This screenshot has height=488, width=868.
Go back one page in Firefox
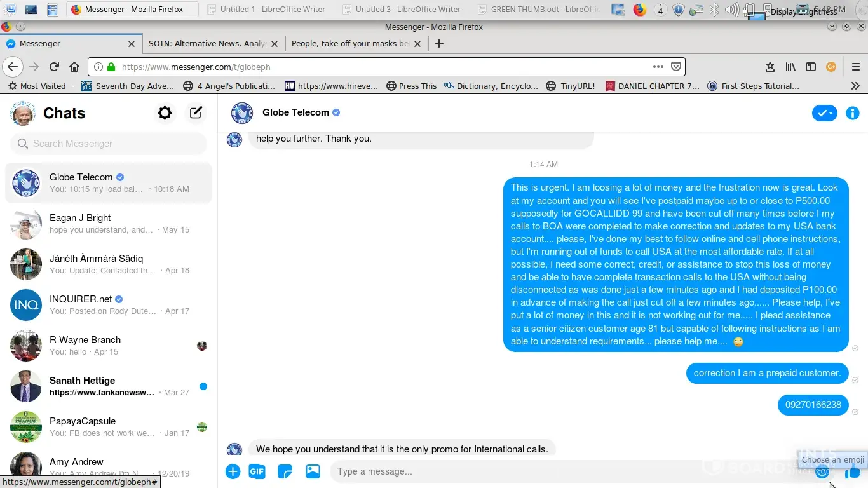pos(13,67)
